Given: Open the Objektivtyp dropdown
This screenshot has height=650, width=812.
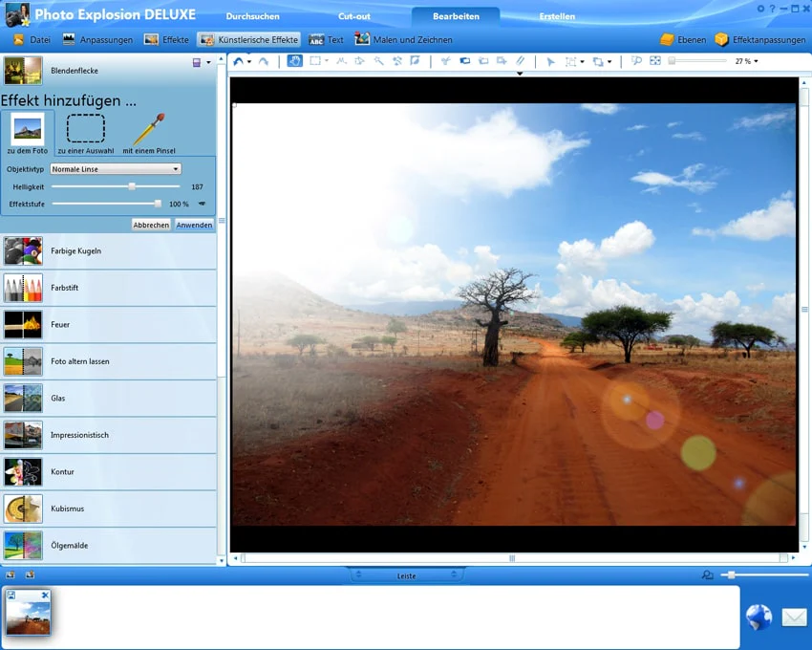Looking at the screenshot, I should (x=116, y=169).
